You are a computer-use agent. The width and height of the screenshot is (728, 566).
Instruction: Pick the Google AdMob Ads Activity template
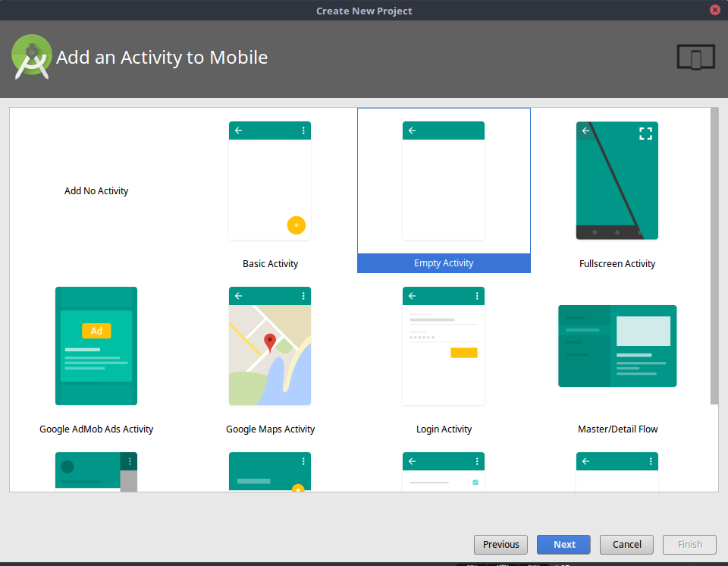point(96,346)
